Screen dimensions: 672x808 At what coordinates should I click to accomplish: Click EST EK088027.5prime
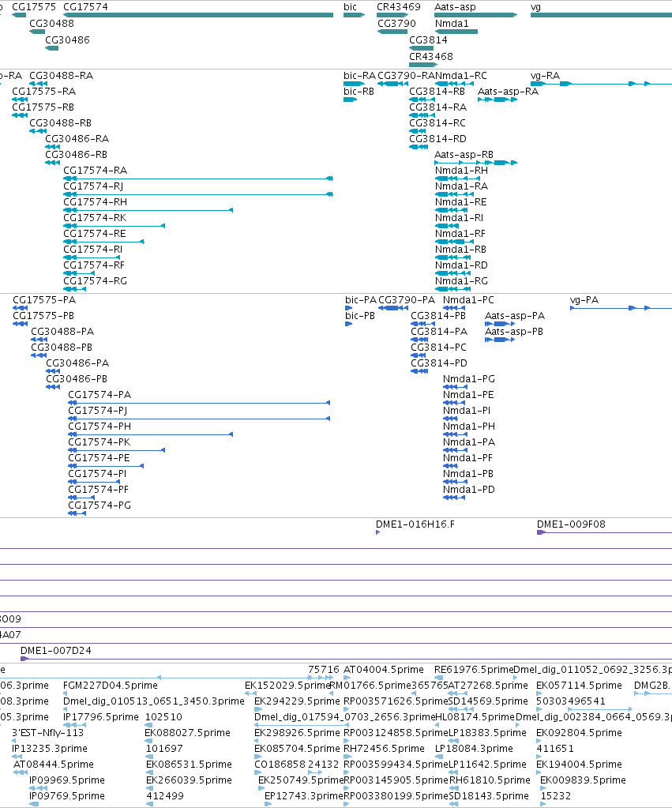189,733
